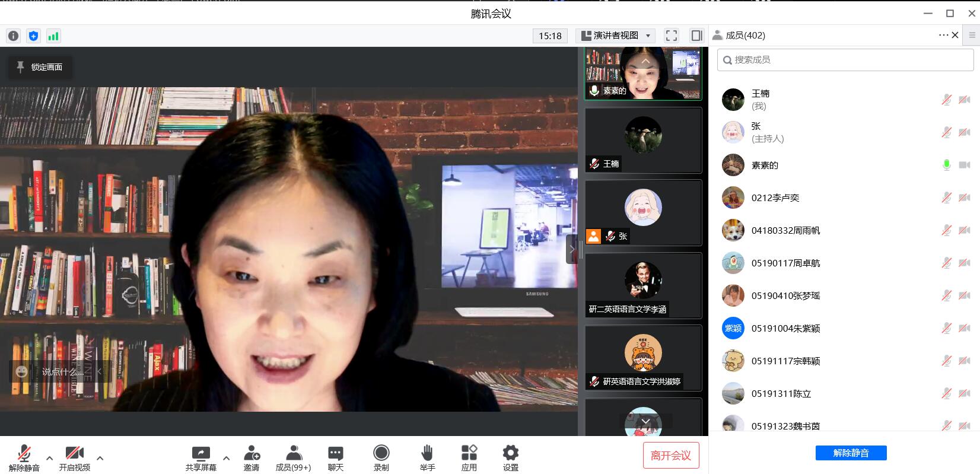Open the invite participants icon
This screenshot has width=980, height=474.
coord(252,459)
